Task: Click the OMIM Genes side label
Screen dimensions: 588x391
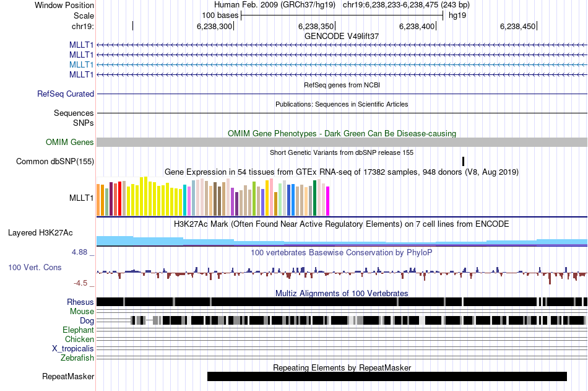Action: point(70,142)
